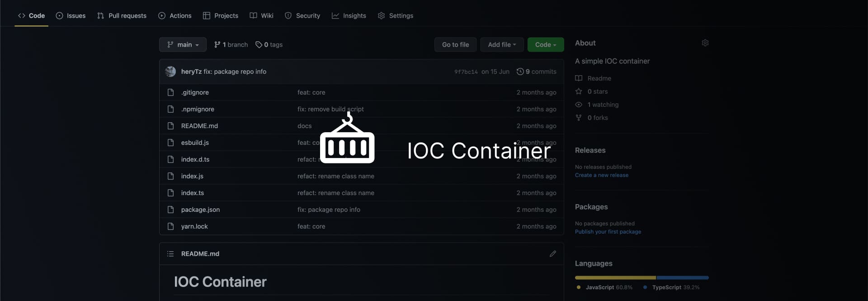
Task: Open repository Settings tab
Action: click(x=396, y=15)
